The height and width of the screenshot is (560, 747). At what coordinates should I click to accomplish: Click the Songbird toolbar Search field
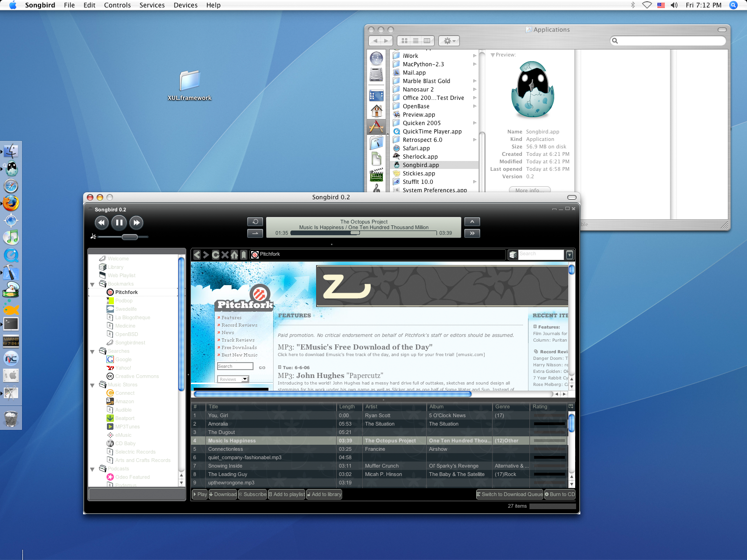(541, 254)
